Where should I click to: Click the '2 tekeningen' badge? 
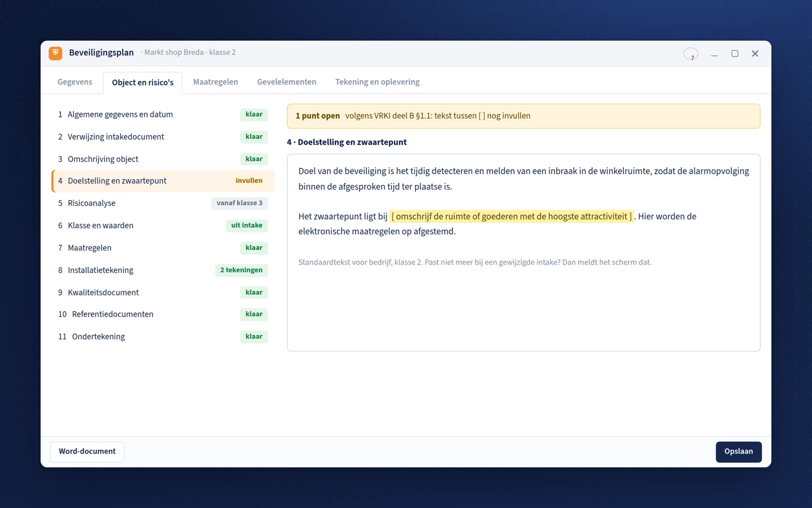[241, 271]
